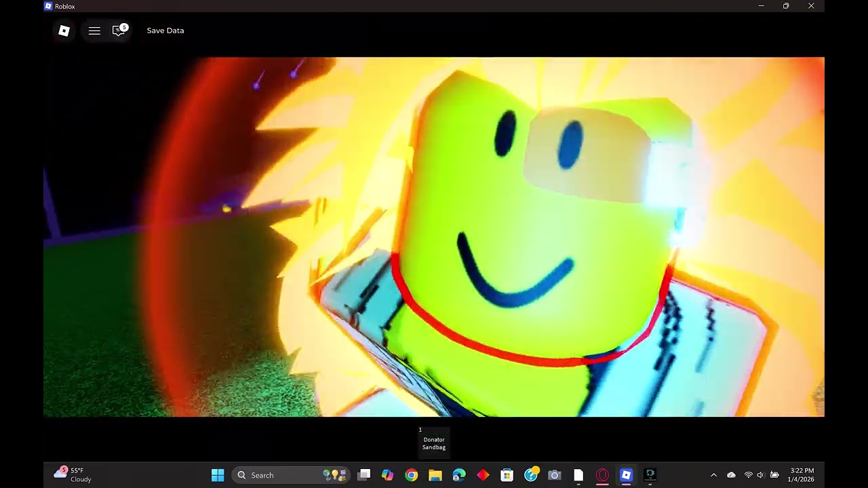Open the weather widget showing 55°F Cloudy
This screenshot has height=488, width=868.
pos(73,474)
